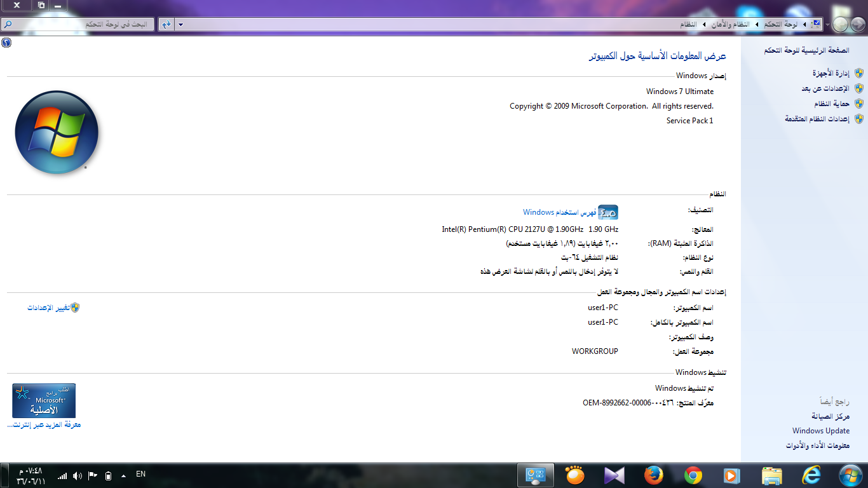868x488 pixels.
Task: Click the shield icon beside إدارة الأجهزة
Action: tap(859, 74)
